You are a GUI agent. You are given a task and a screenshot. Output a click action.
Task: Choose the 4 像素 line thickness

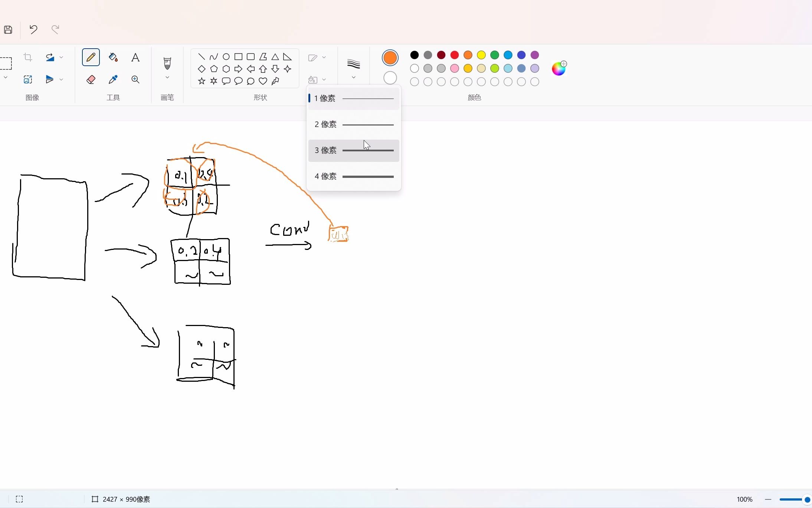353,176
